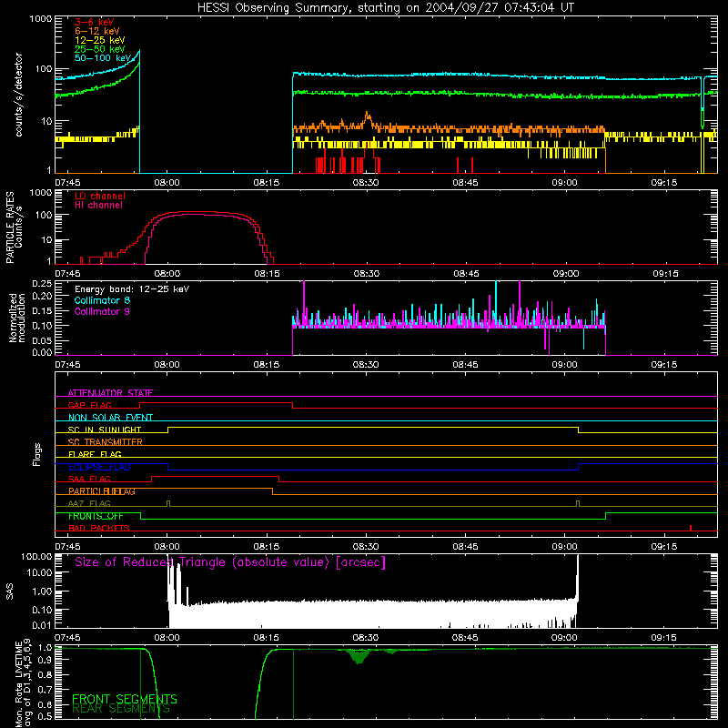Select the 6-12 keV legend label
The image size is (728, 728).
[x=96, y=31]
